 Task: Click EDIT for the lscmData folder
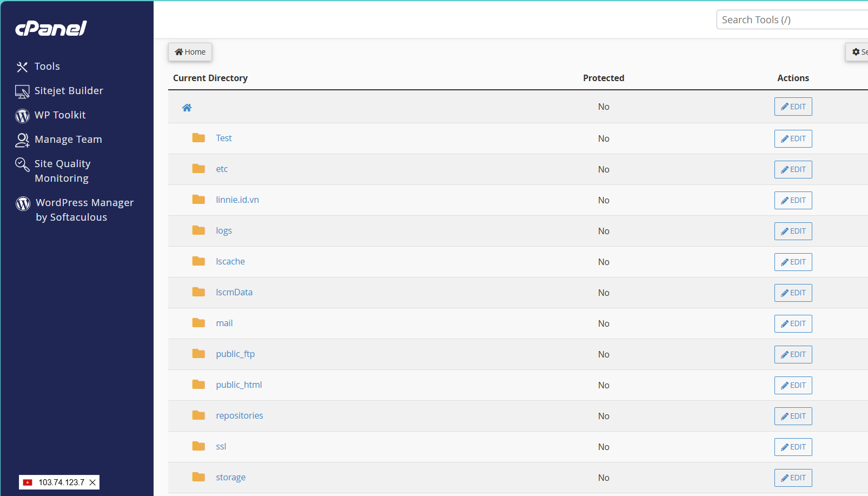point(793,293)
